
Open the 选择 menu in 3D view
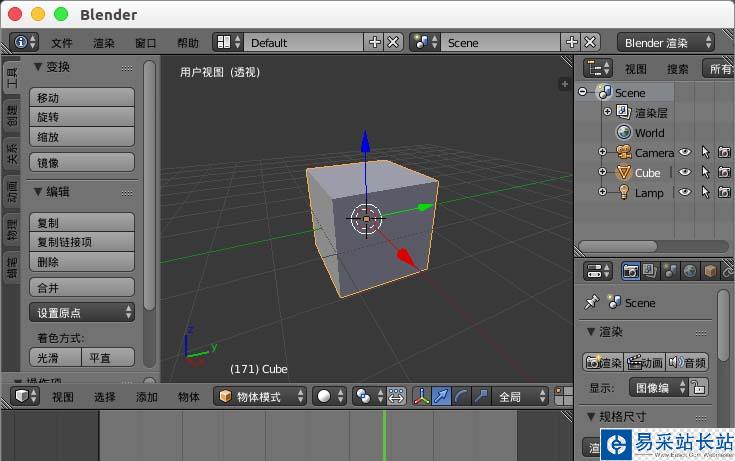tap(105, 397)
